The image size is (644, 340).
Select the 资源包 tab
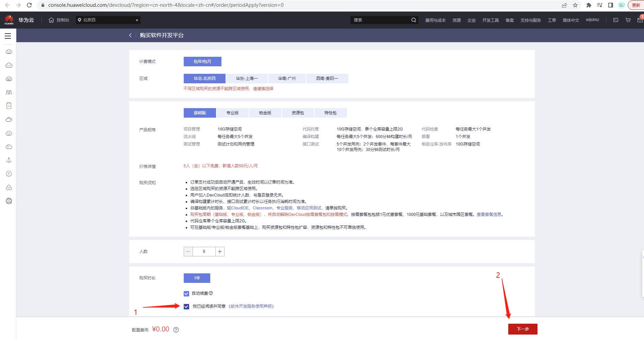[298, 113]
